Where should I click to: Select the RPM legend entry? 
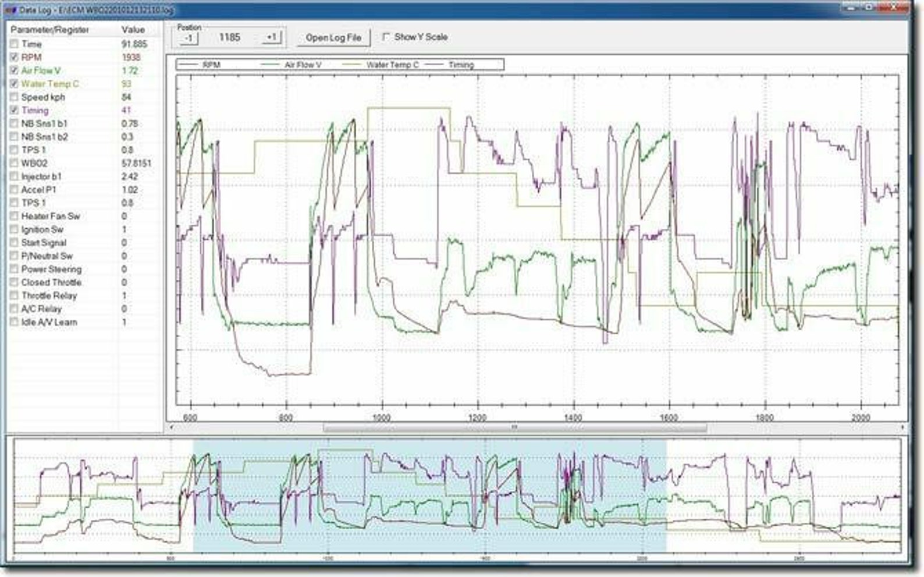(x=198, y=65)
